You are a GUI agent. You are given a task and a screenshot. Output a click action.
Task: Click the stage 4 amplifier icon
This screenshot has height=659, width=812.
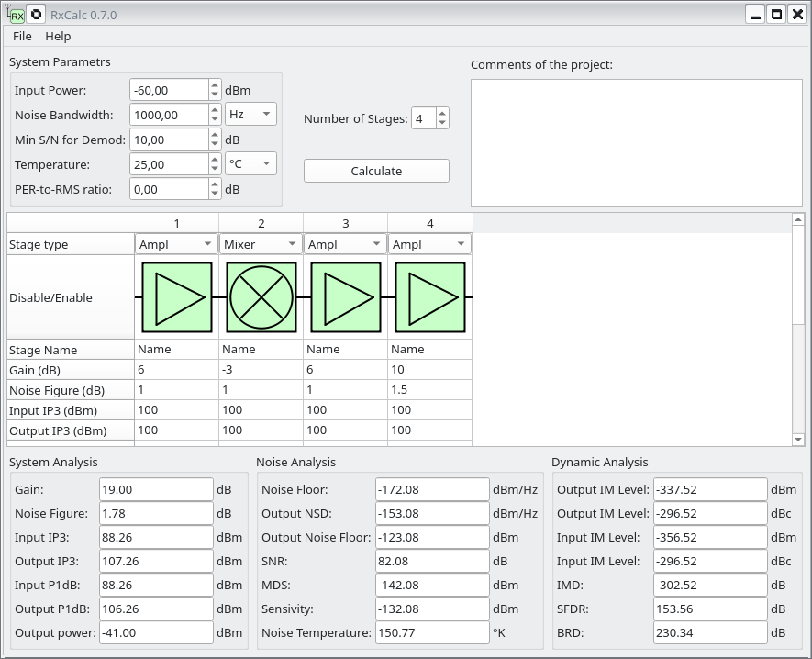click(x=430, y=297)
